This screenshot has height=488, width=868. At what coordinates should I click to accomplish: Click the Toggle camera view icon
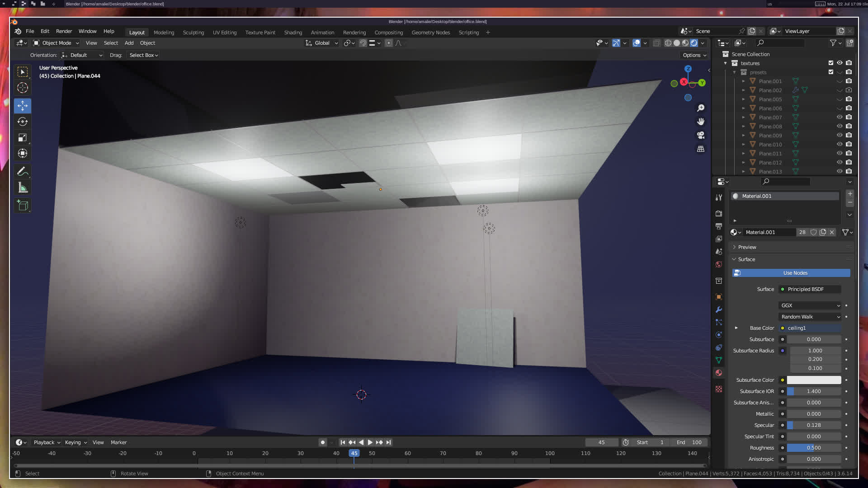pos(701,135)
